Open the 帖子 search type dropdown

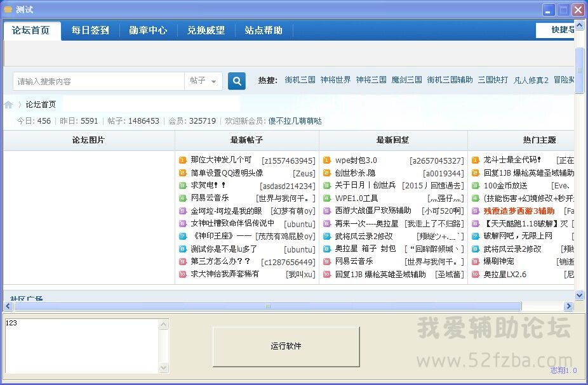[203, 81]
